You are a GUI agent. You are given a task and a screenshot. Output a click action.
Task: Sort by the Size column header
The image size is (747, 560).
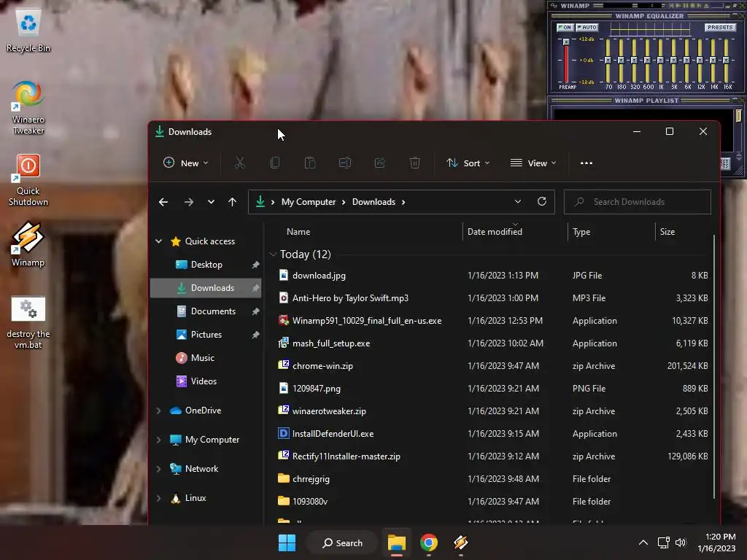click(x=667, y=232)
